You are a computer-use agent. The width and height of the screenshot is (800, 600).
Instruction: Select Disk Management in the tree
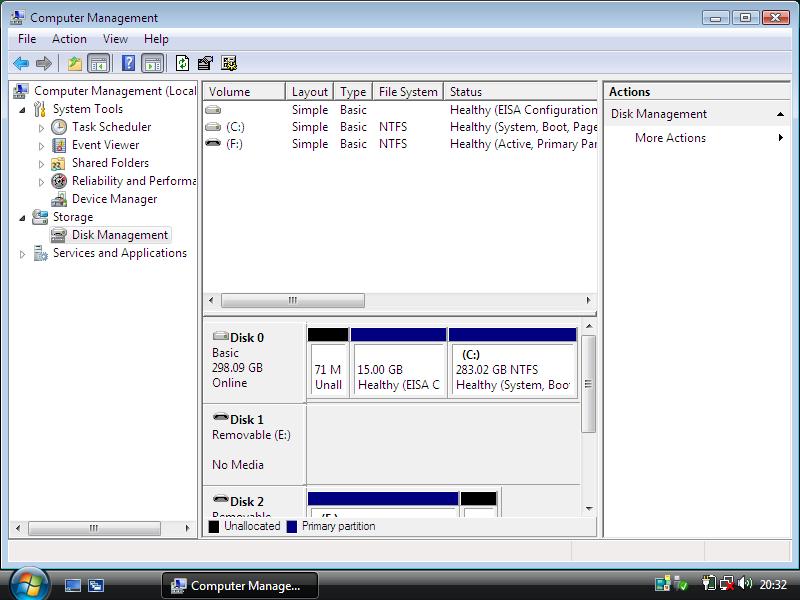click(120, 235)
